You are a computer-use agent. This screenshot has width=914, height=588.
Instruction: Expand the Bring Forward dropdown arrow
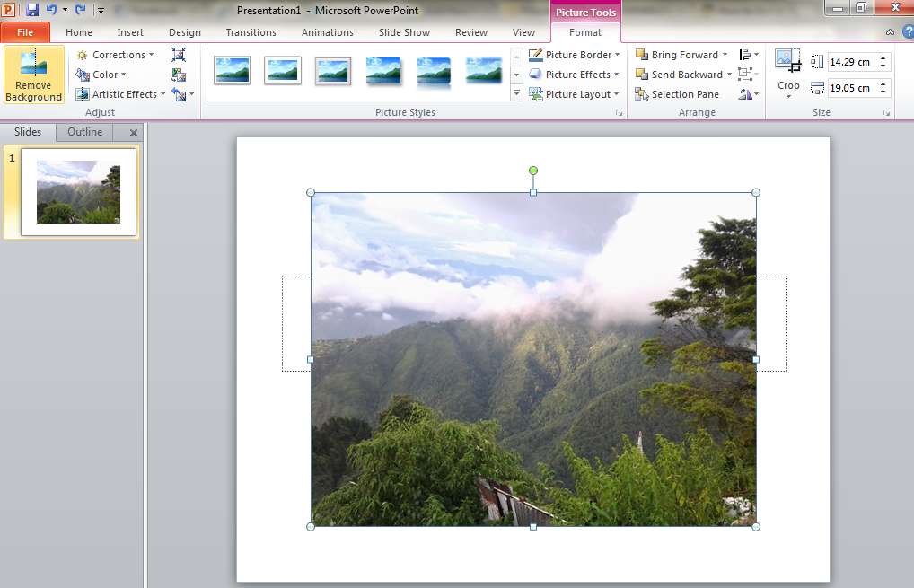[x=725, y=55]
